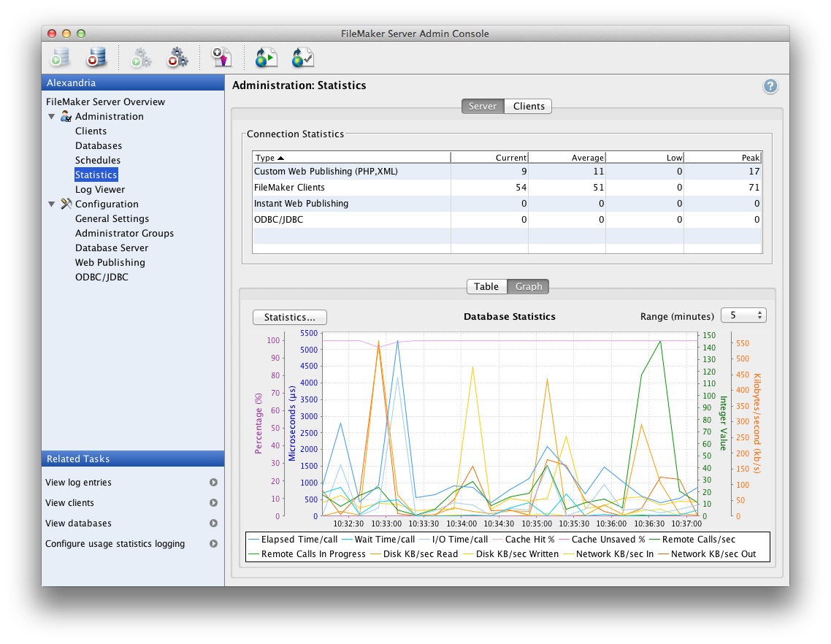
Task: Open Database Server configuration
Action: tap(111, 248)
